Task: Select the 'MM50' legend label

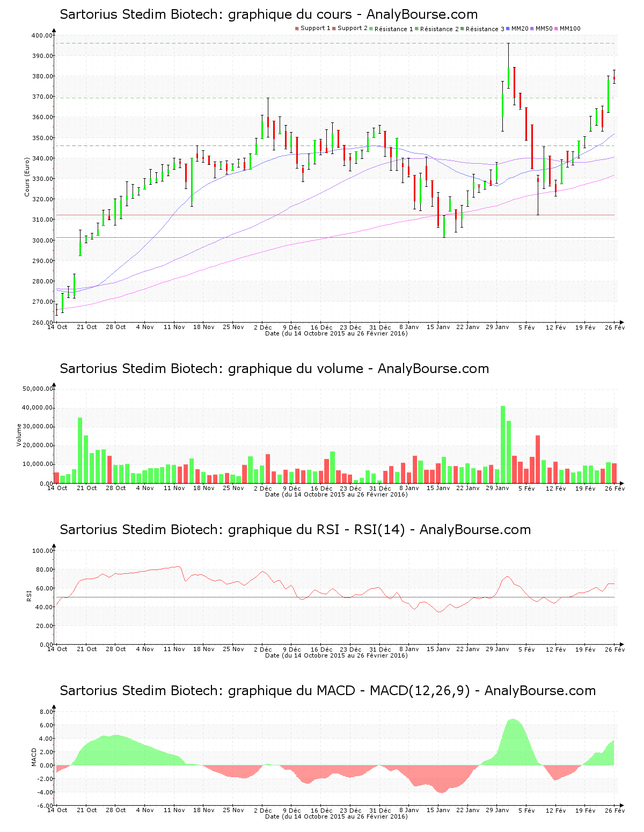Action: (544, 28)
